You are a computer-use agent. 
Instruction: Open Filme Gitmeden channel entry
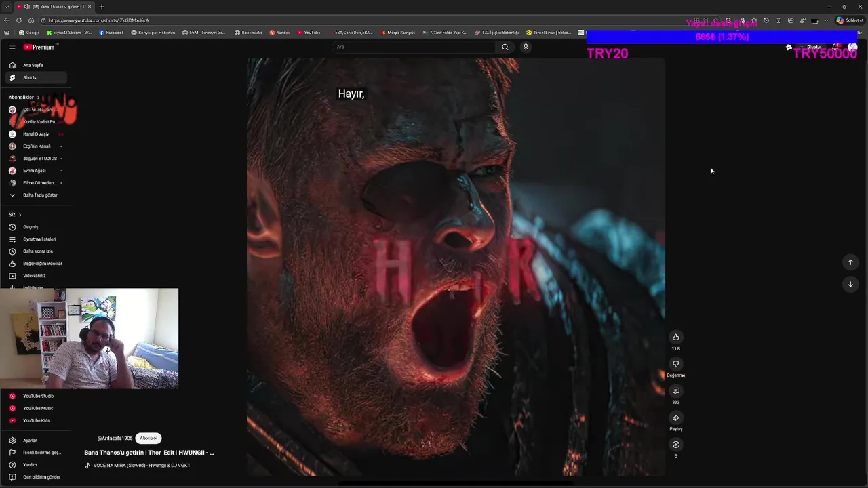click(x=35, y=183)
